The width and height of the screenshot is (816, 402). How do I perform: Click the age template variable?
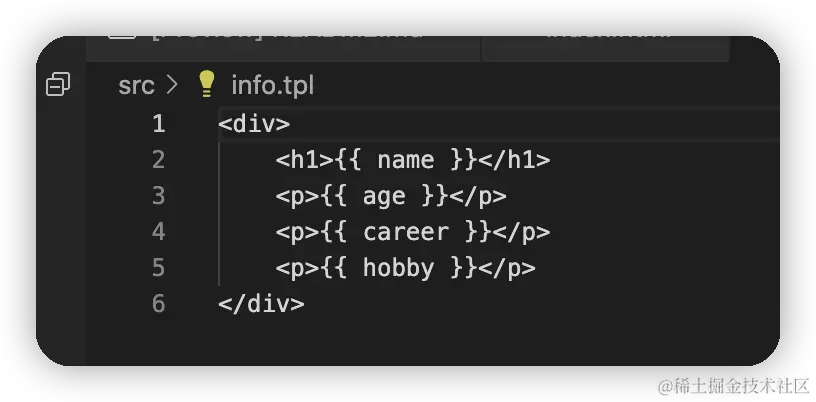384,196
